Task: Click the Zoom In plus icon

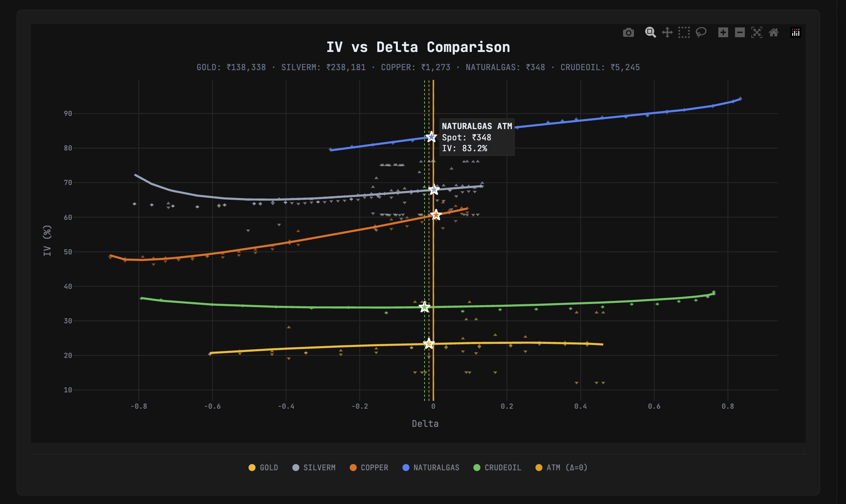Action: (x=723, y=33)
